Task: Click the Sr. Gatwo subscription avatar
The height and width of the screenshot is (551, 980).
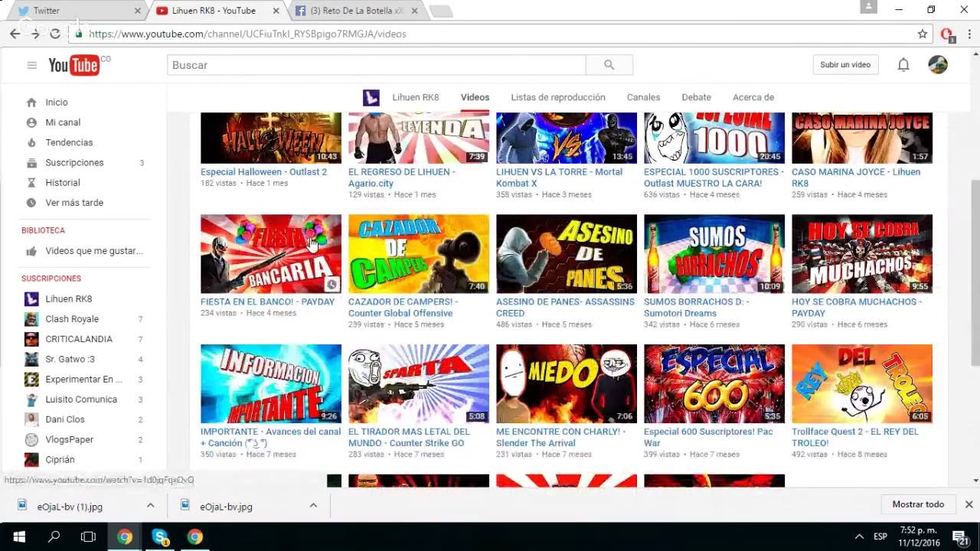Action: (x=31, y=359)
